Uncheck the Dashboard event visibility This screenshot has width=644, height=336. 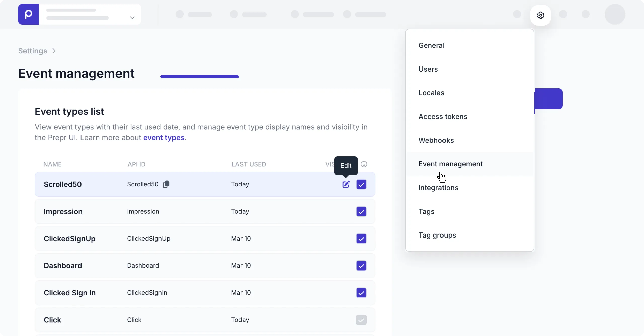(361, 266)
